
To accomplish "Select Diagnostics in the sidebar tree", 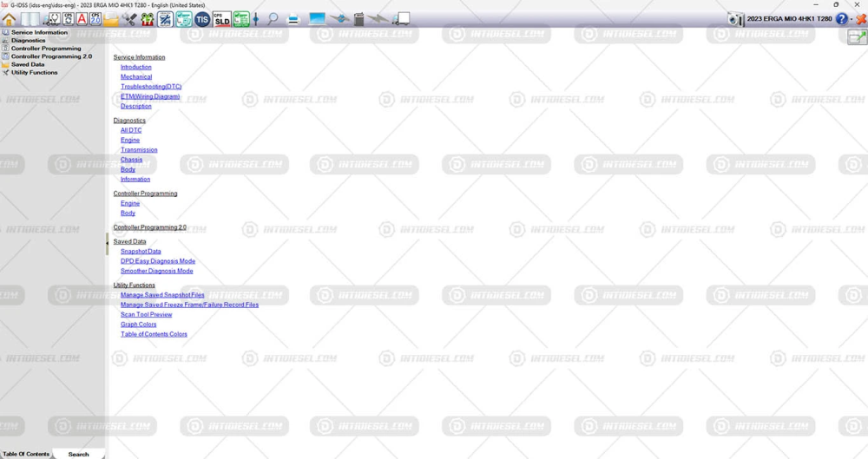I will pyautogui.click(x=29, y=41).
